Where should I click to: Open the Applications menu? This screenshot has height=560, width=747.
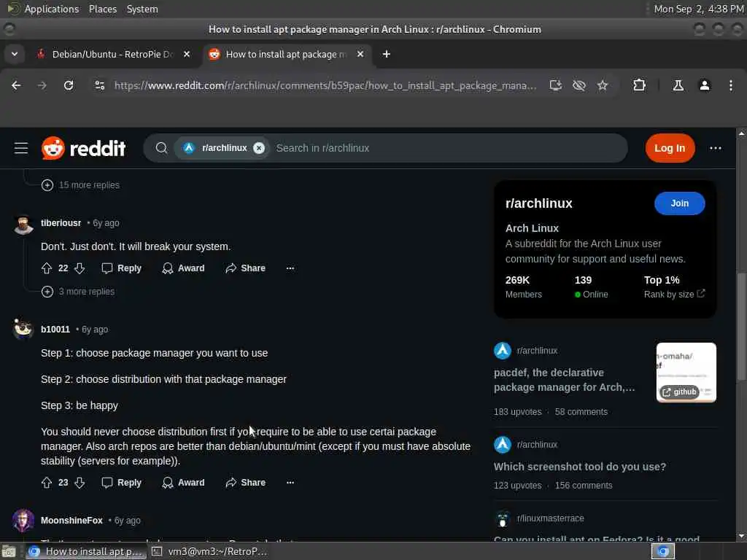[52, 9]
